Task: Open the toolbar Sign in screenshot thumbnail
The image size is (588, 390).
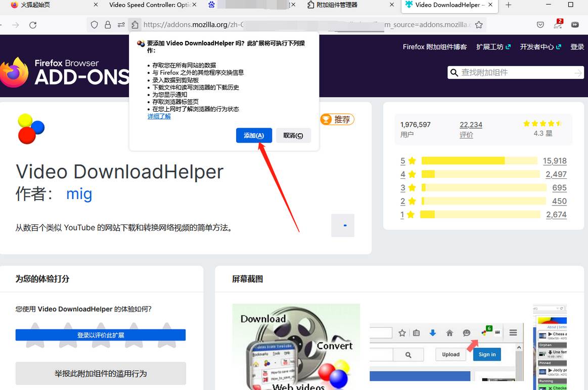Action: tap(446, 352)
